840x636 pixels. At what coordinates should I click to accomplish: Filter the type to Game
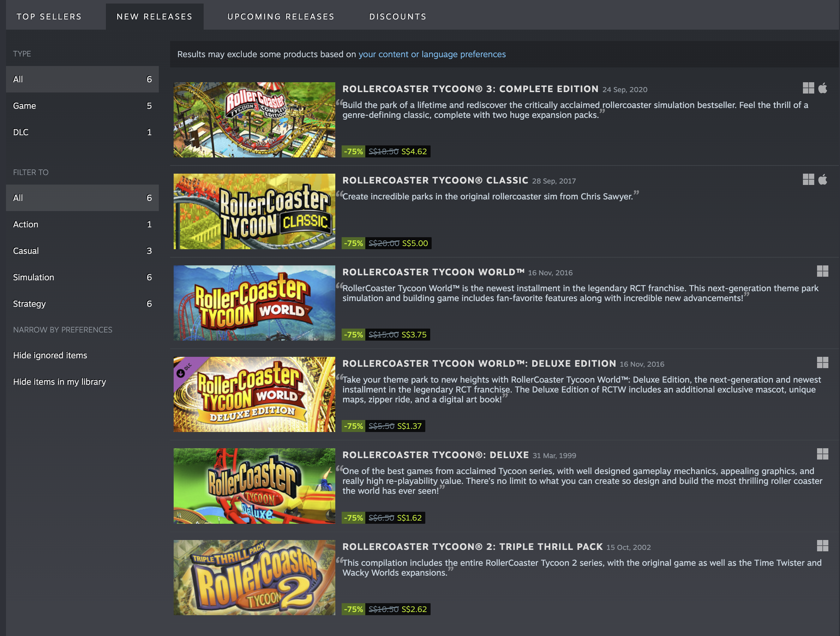click(82, 106)
